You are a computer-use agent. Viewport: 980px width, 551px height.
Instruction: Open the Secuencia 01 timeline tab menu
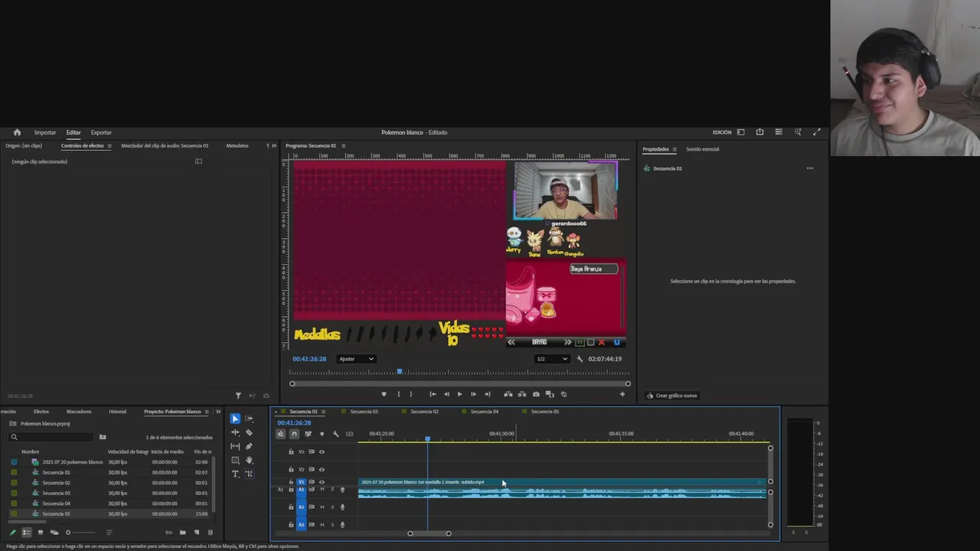tap(323, 412)
